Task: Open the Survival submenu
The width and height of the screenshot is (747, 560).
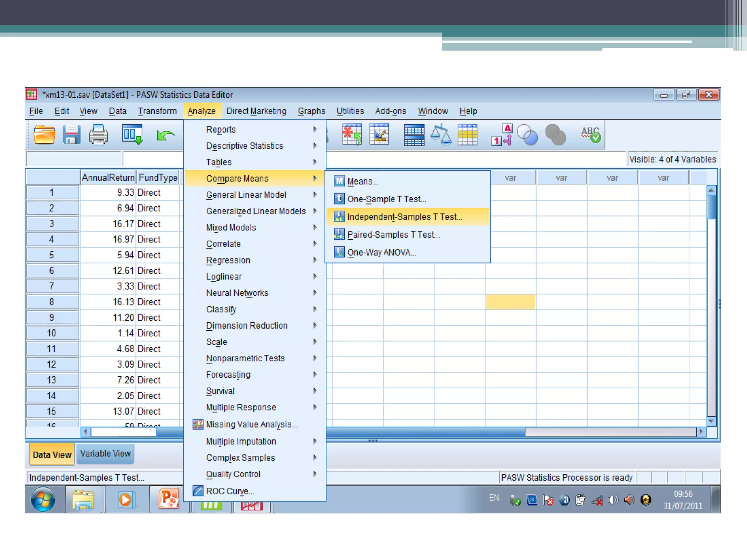Action: (255, 391)
